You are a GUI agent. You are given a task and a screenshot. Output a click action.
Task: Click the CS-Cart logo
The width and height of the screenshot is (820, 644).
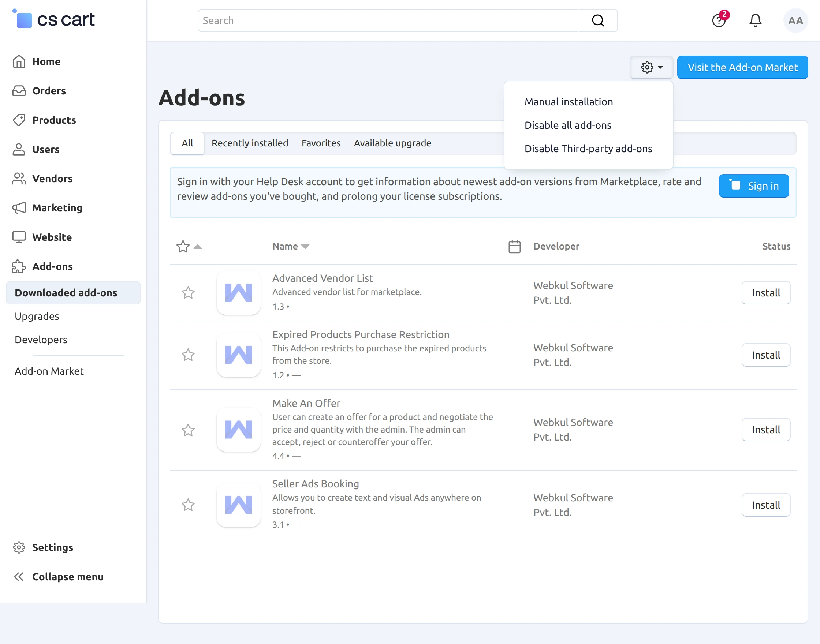pyautogui.click(x=54, y=20)
